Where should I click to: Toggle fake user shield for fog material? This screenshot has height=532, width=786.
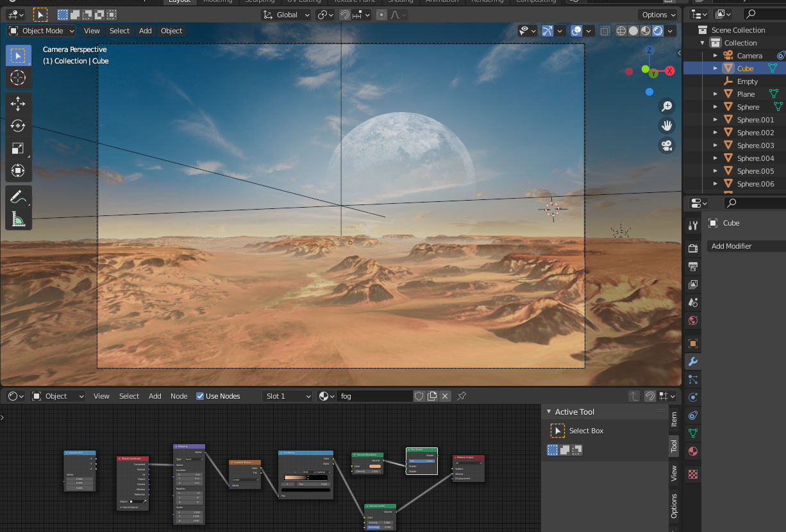(x=419, y=396)
